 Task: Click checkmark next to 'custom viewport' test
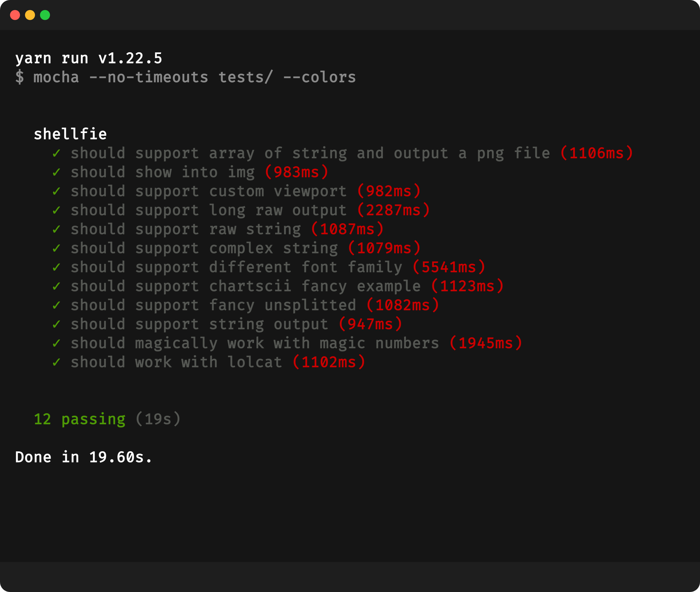pos(56,191)
